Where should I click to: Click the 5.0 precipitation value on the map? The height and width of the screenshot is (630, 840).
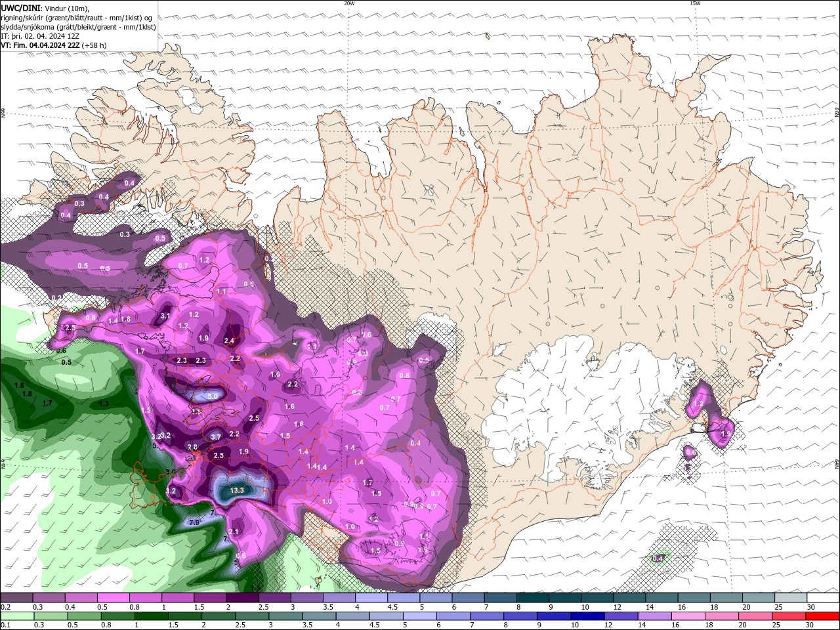(x=213, y=396)
